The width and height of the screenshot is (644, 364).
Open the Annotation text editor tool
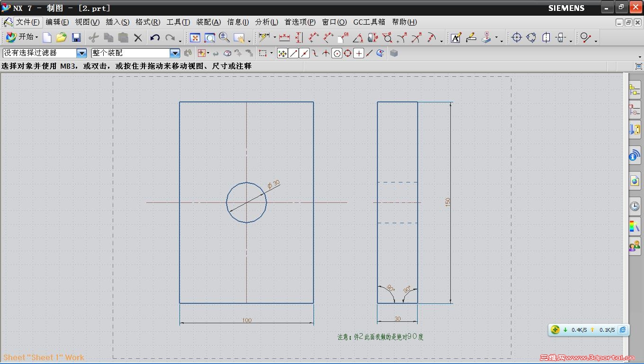[x=456, y=37]
